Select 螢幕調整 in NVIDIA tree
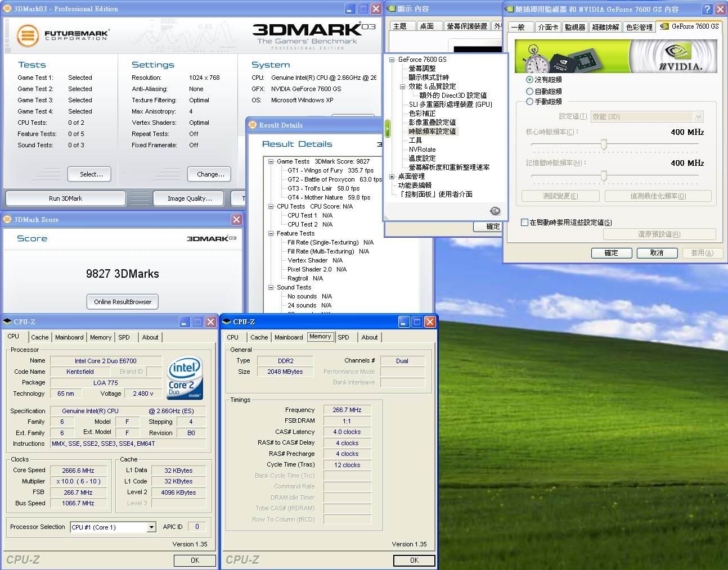728x570 pixels. 422,69
